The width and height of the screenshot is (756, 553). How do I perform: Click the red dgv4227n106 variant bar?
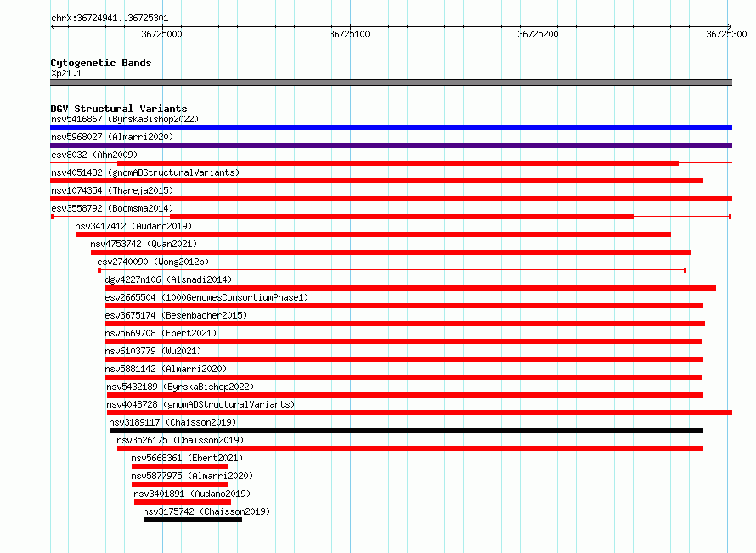[x=411, y=288]
